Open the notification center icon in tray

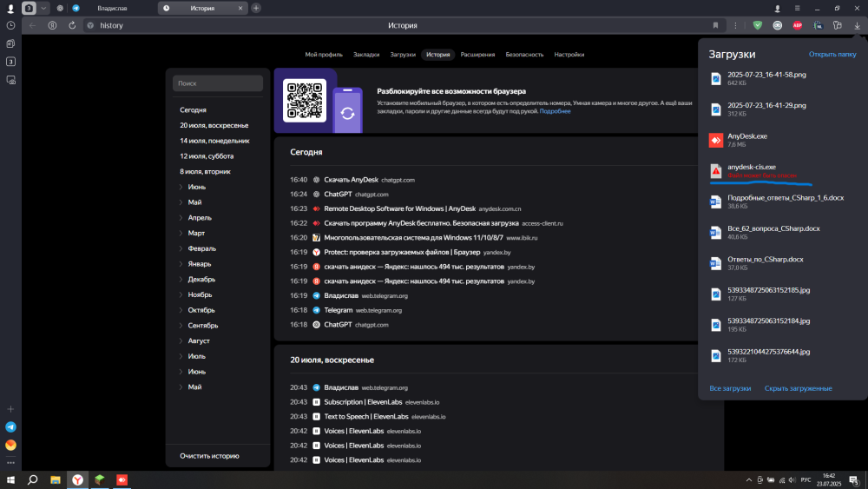(x=853, y=480)
